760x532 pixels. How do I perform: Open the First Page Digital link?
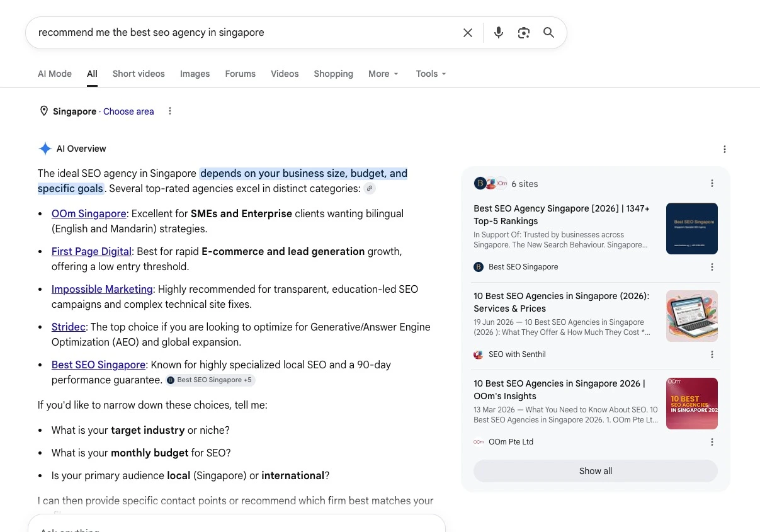click(91, 251)
